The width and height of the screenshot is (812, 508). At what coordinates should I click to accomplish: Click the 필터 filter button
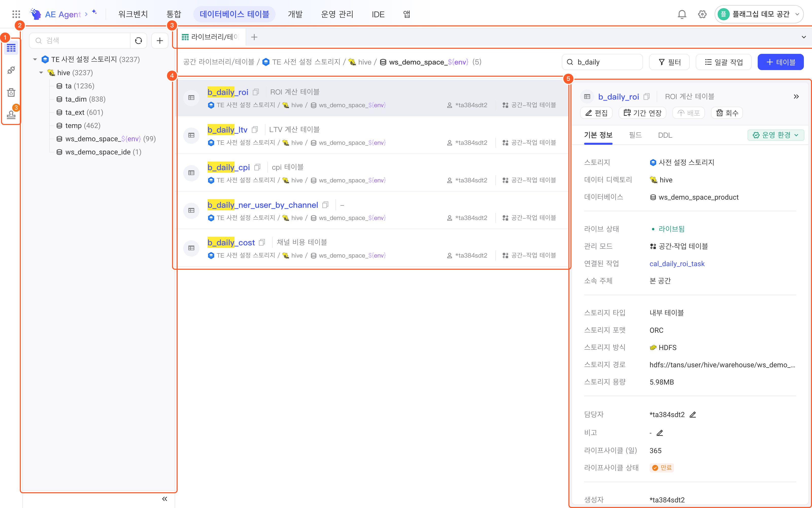669,62
